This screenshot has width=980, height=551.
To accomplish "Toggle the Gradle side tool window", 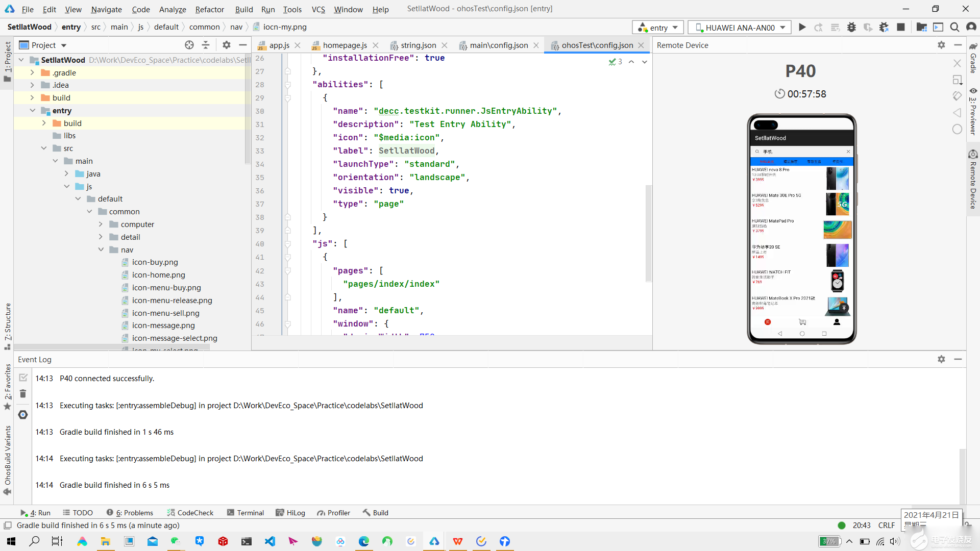I will pyautogui.click(x=973, y=58).
